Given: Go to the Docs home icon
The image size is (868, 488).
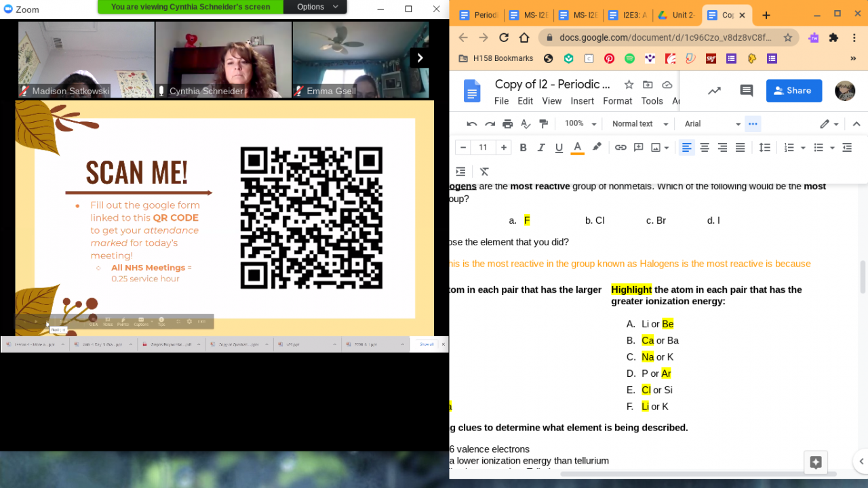Looking at the screenshot, I should point(471,91).
